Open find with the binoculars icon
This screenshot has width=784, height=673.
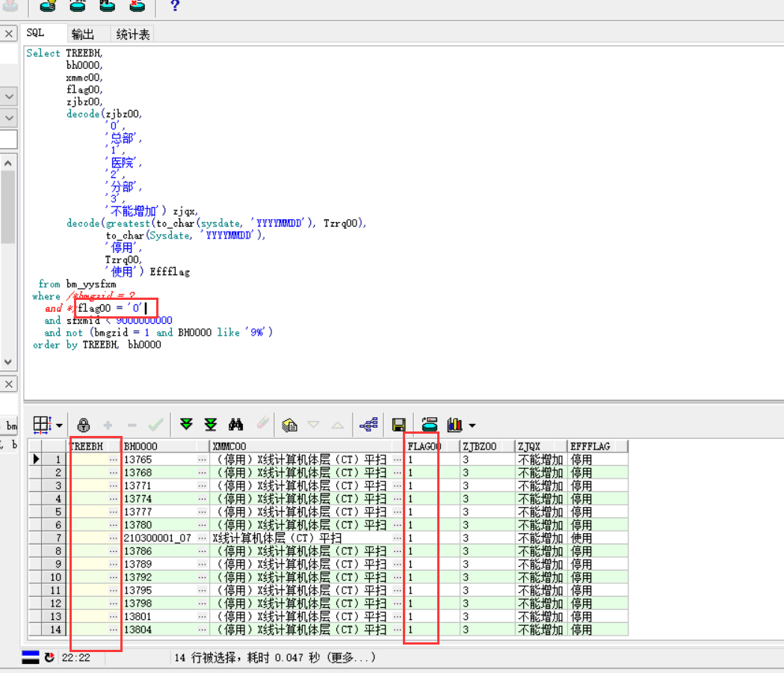click(x=236, y=425)
